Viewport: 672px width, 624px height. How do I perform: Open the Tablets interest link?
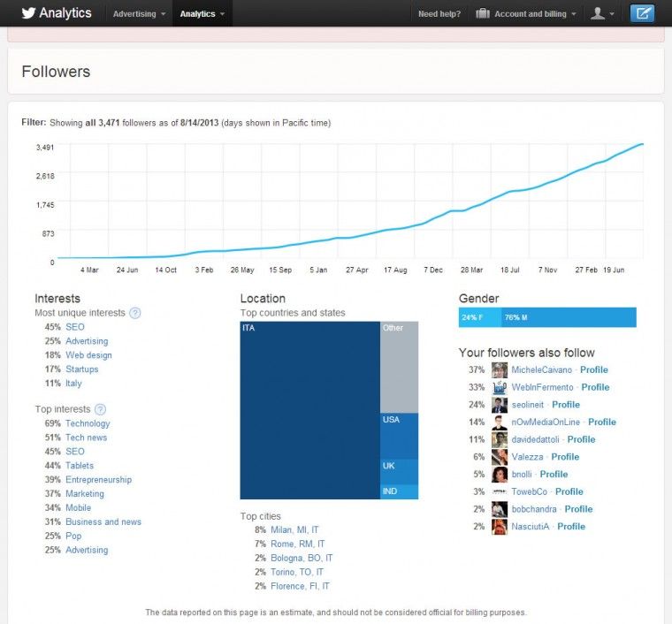[x=80, y=466]
